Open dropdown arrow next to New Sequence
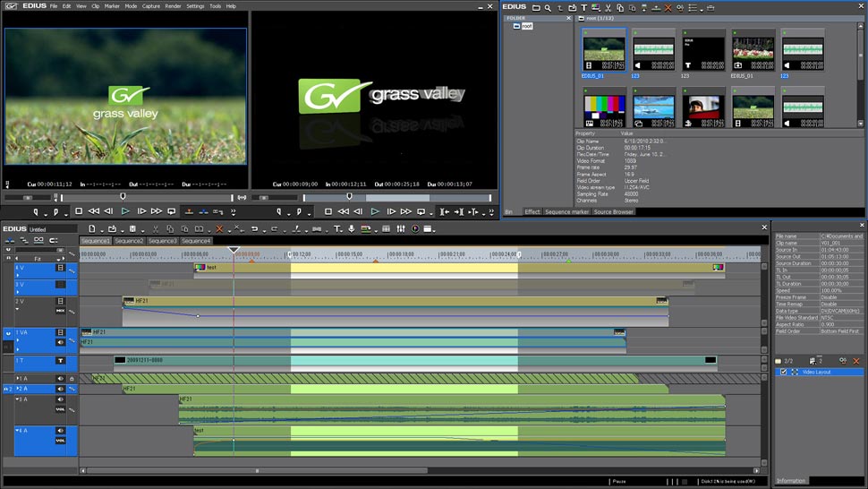 [x=101, y=231]
